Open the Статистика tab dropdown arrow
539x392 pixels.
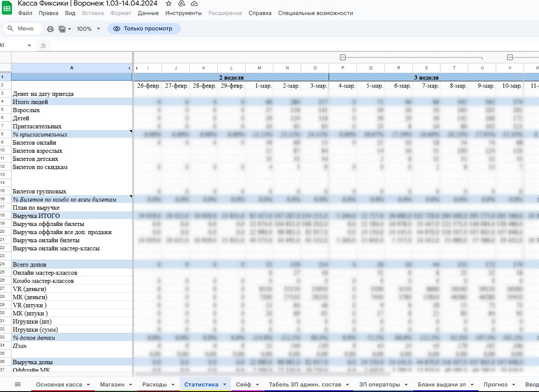pyautogui.click(x=225, y=384)
